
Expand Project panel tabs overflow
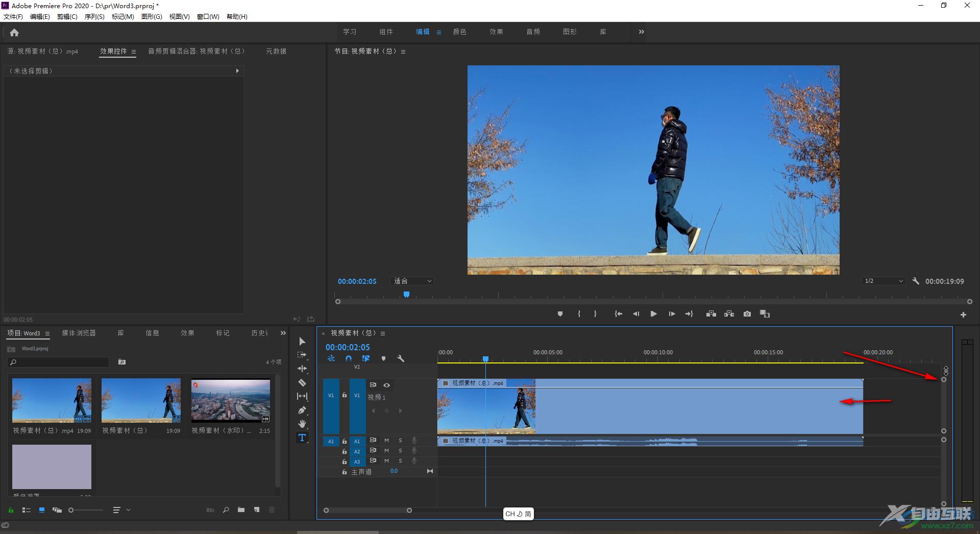coord(283,333)
